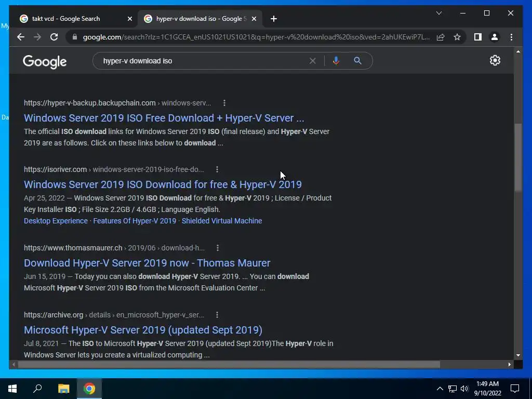Share this page icon in address bar
Image resolution: width=532 pixels, height=399 pixels.
(441, 37)
